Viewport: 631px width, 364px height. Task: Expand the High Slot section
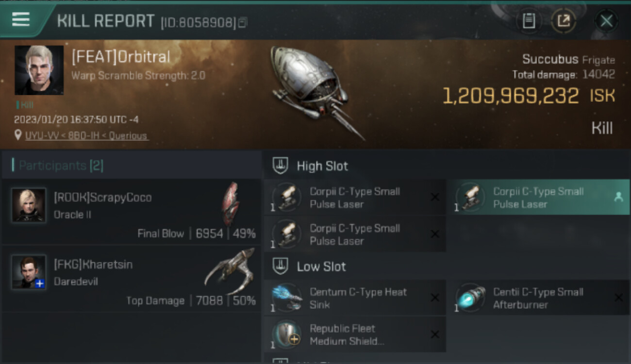point(310,166)
